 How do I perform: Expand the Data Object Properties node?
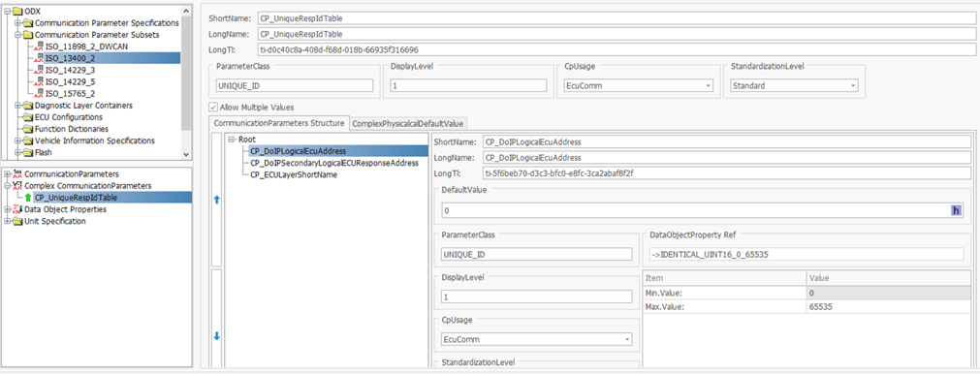[7, 210]
